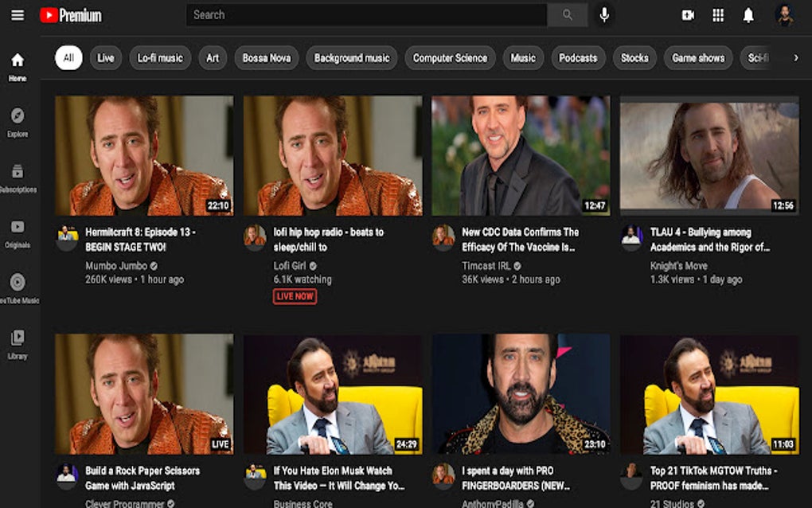The image size is (812, 508).
Task: Click title 'New CDC Data Confirms'
Action: click(x=520, y=239)
